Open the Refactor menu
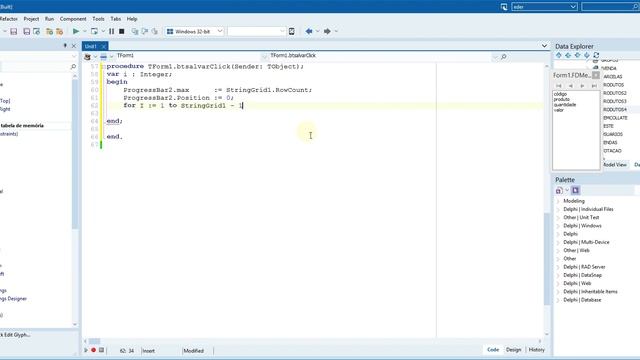This screenshot has height=360, width=640. pos(9,19)
